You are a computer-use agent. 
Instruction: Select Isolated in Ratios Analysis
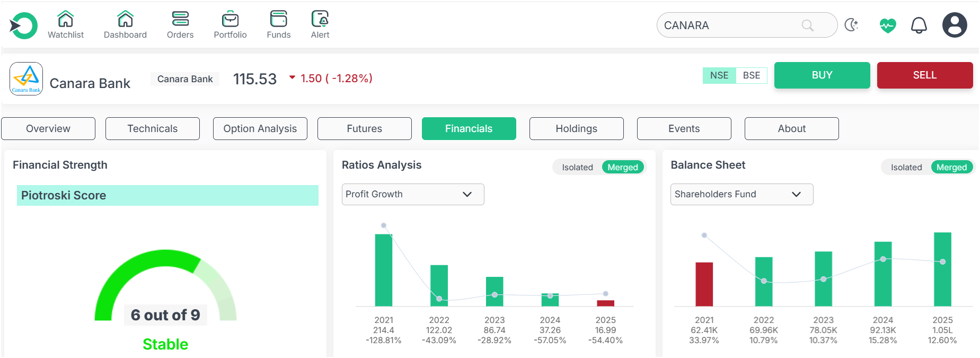(577, 167)
